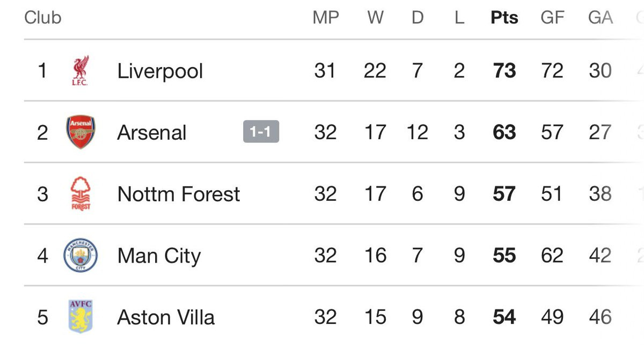
Task: Select the Pts column header
Action: (504, 18)
